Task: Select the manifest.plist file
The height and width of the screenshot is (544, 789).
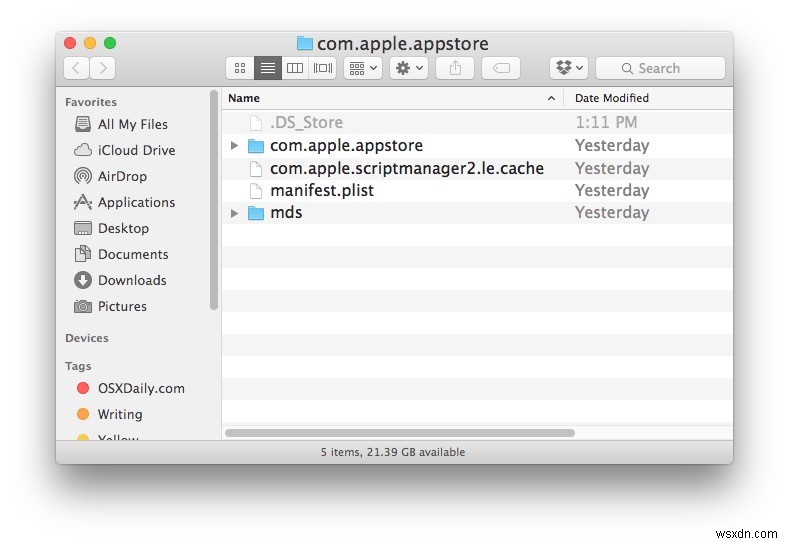Action: coord(477,190)
